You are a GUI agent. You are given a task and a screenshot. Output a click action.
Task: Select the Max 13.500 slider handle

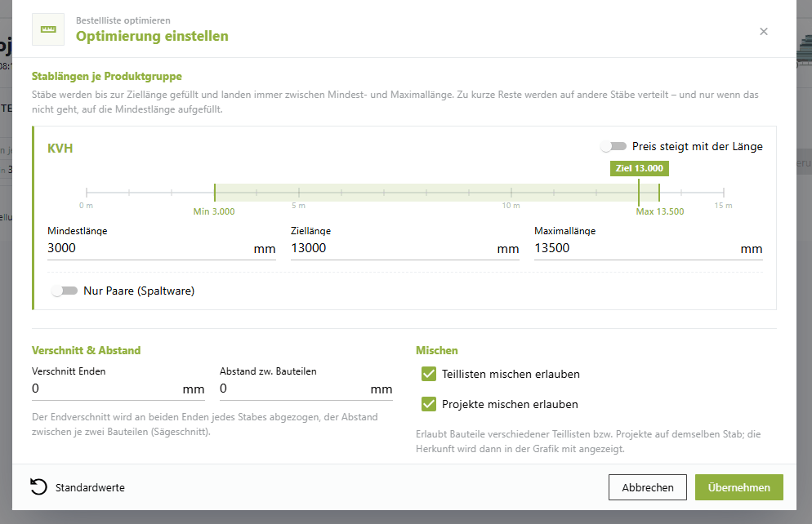658,193
